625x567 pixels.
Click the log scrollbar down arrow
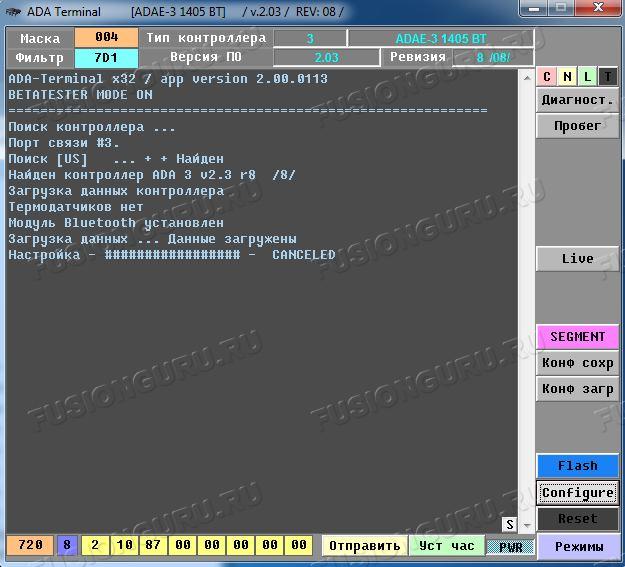pyautogui.click(x=527, y=526)
